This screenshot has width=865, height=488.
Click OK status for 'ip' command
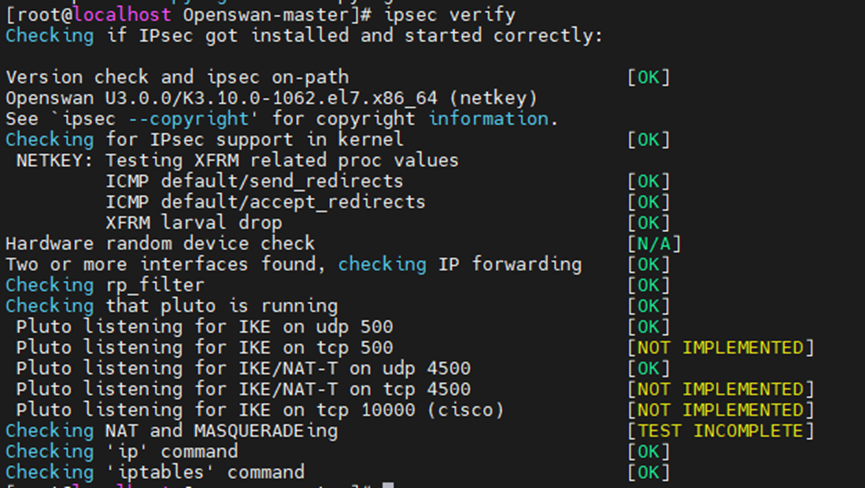pyautogui.click(x=649, y=452)
